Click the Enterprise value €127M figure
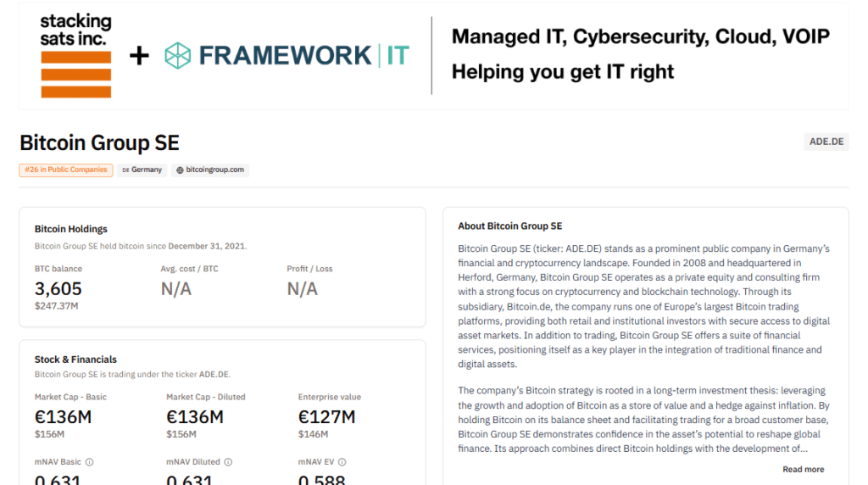 click(x=326, y=416)
